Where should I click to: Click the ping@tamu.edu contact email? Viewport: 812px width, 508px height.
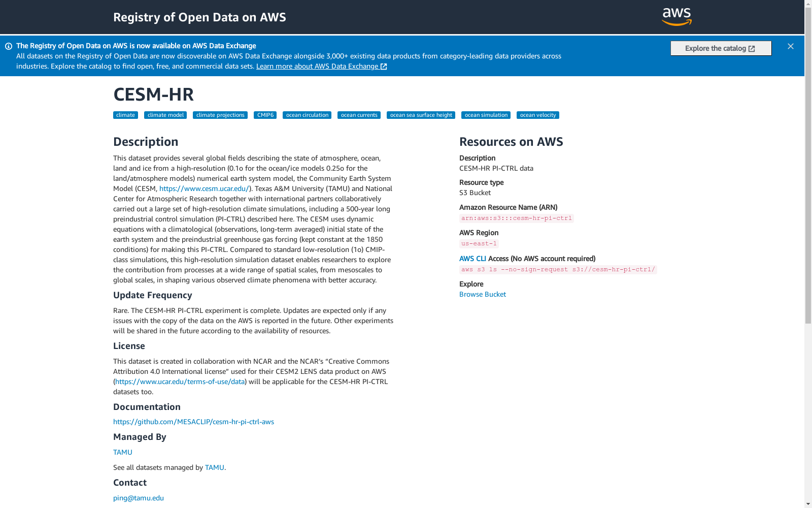tap(139, 498)
